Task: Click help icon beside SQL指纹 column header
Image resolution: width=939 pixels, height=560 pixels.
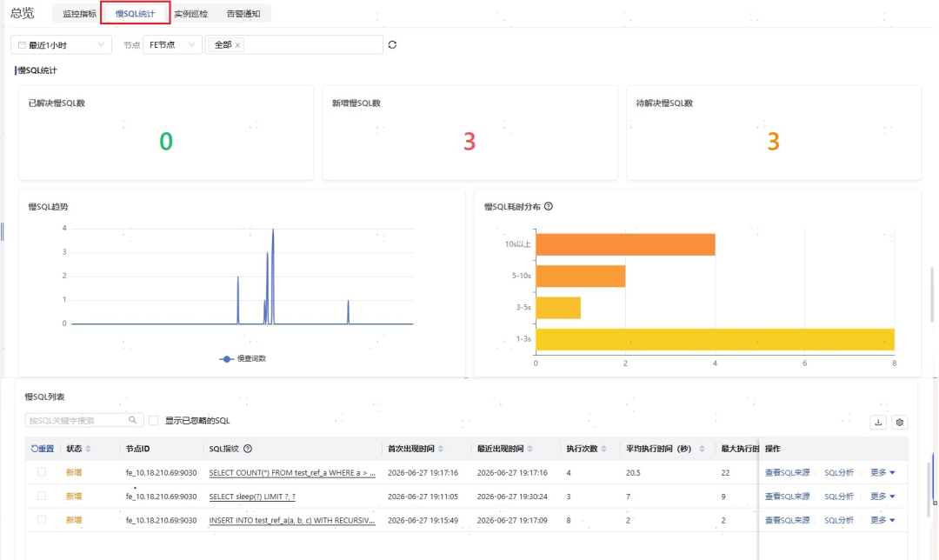Action: (248, 449)
